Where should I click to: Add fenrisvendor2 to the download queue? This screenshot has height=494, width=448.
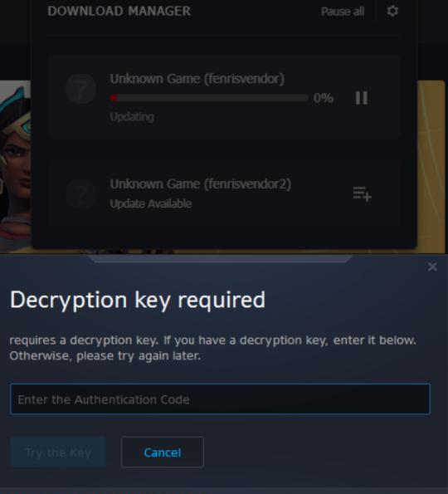[x=362, y=193]
